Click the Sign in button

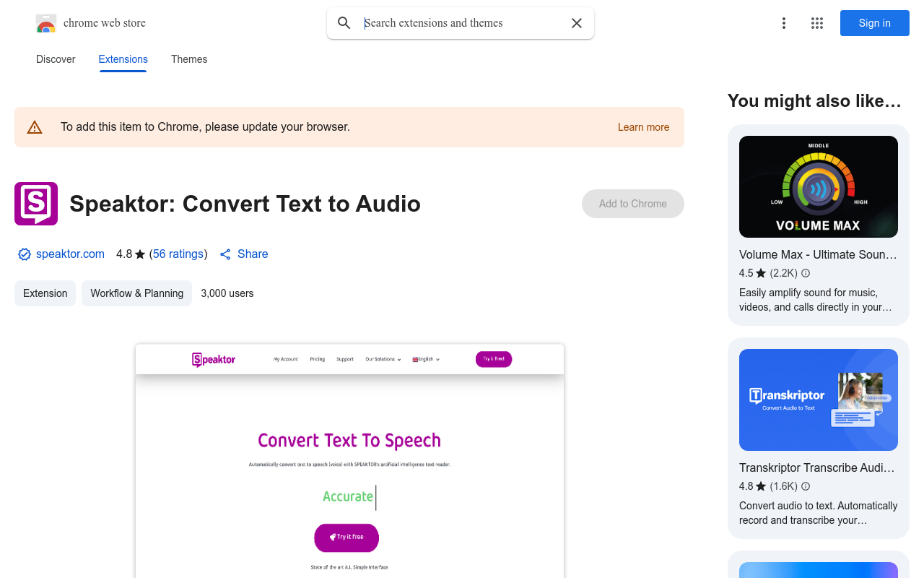pos(875,23)
